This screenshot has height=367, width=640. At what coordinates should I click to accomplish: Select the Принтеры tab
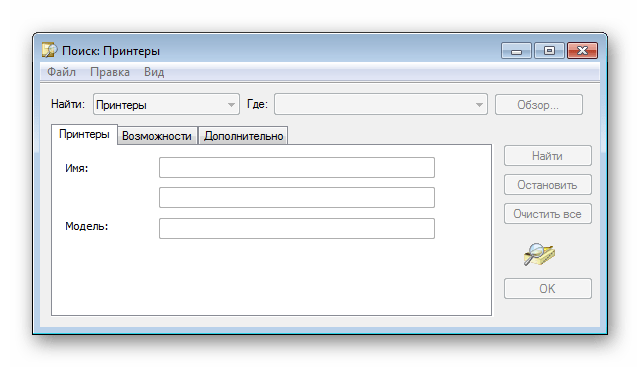pyautogui.click(x=84, y=134)
